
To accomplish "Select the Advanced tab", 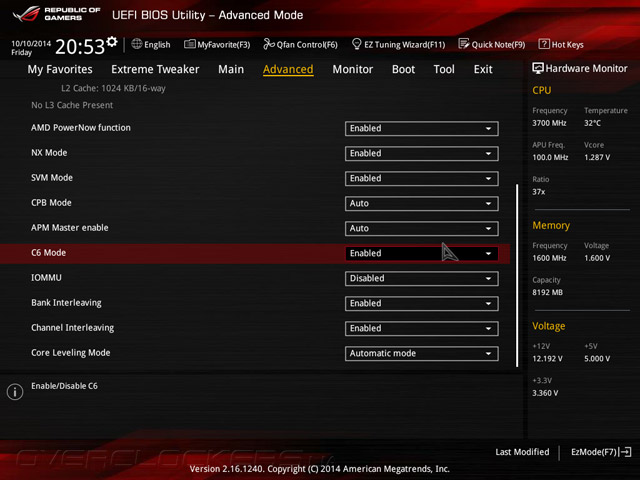I will [288, 69].
